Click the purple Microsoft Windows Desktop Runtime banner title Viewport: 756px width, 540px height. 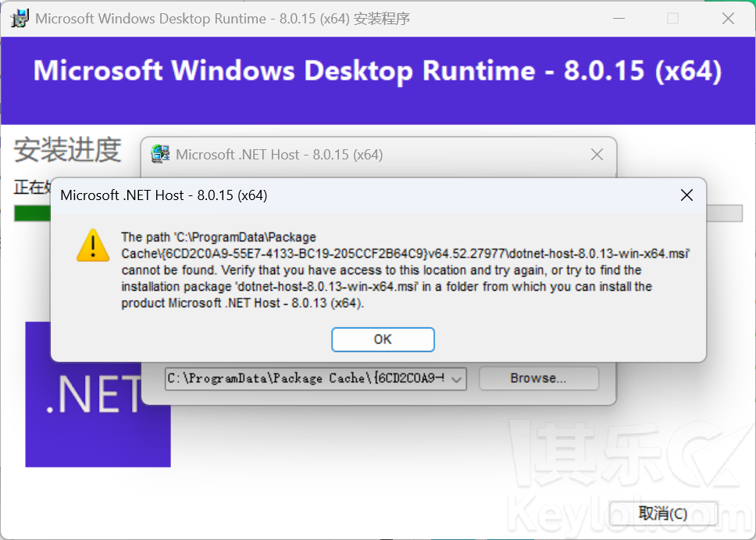tap(377, 71)
